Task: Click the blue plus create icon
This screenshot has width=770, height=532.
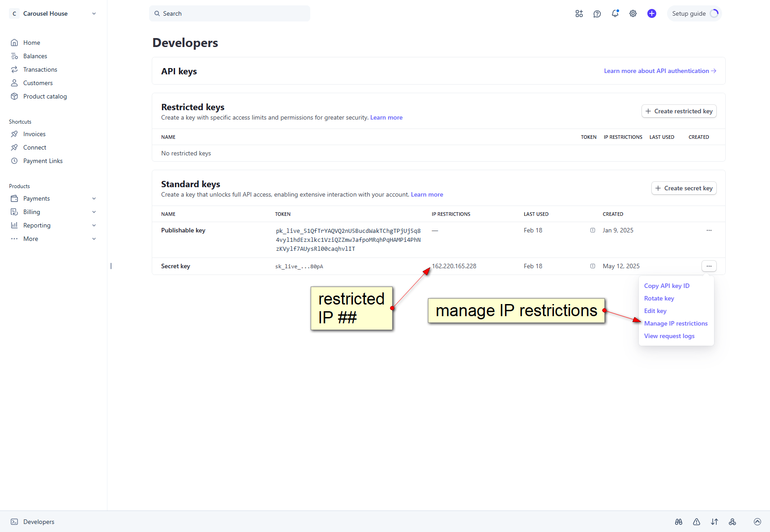Action: pyautogui.click(x=652, y=13)
